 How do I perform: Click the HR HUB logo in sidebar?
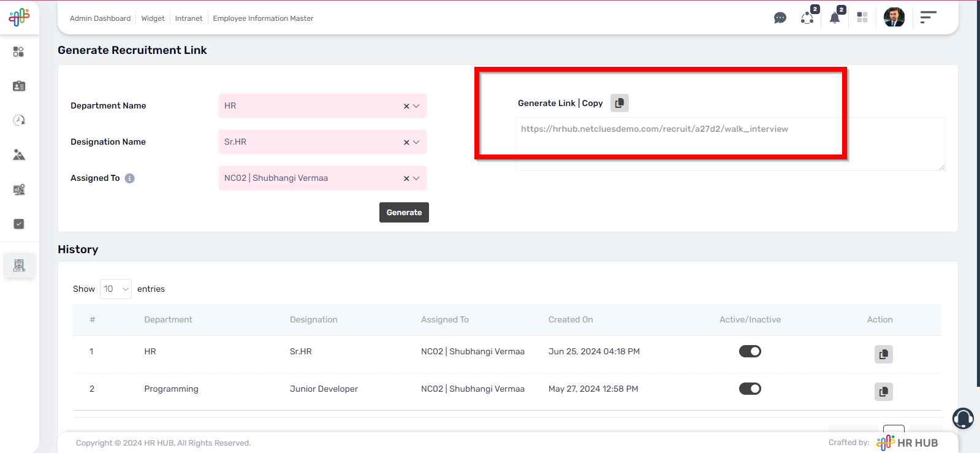(x=19, y=17)
